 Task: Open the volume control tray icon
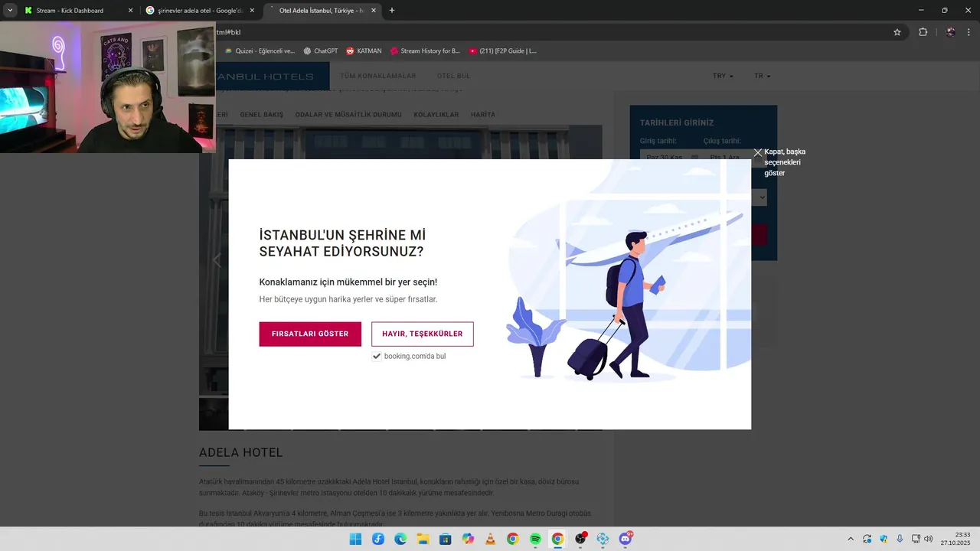click(929, 539)
